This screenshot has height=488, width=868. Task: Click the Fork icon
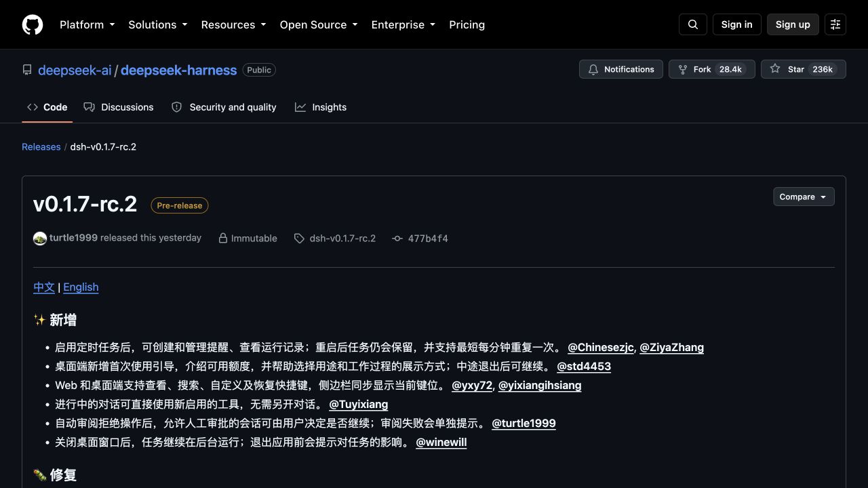pyautogui.click(x=683, y=69)
